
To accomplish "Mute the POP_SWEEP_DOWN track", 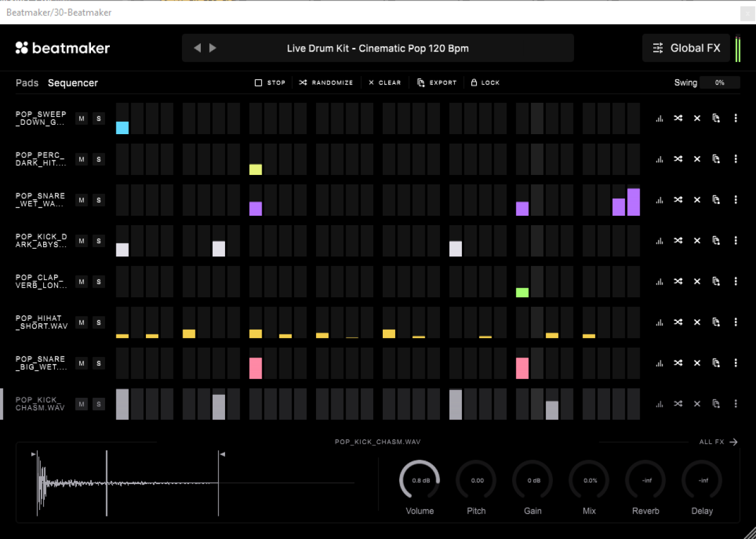I will [x=82, y=119].
